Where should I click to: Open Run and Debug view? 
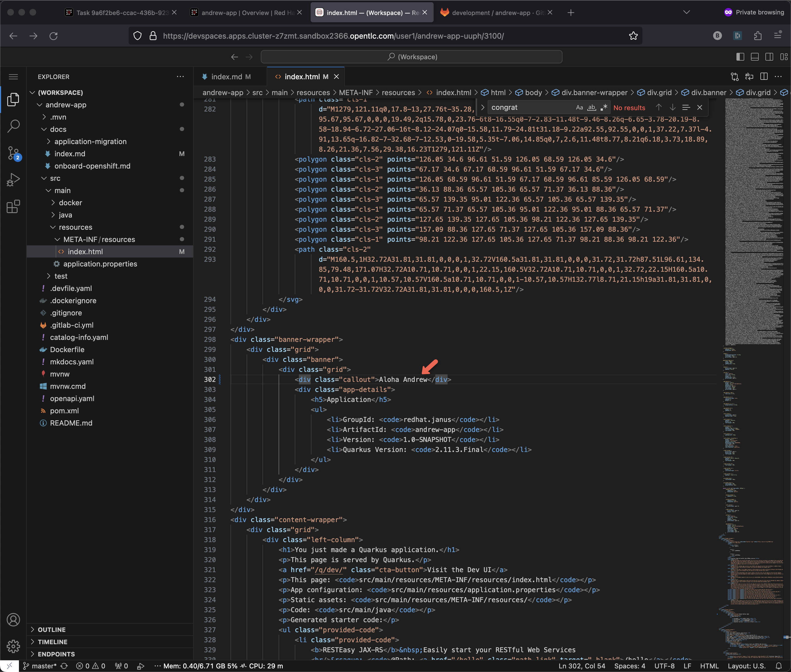13,180
